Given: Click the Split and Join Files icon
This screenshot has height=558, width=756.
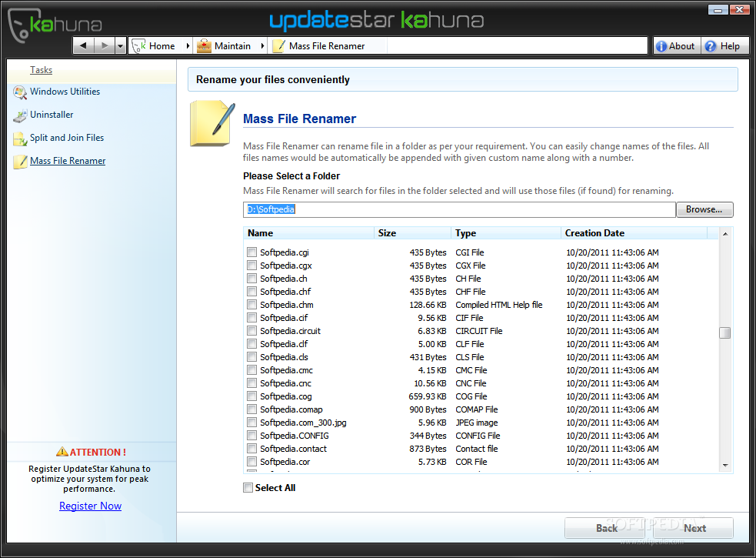Looking at the screenshot, I should click(x=20, y=139).
